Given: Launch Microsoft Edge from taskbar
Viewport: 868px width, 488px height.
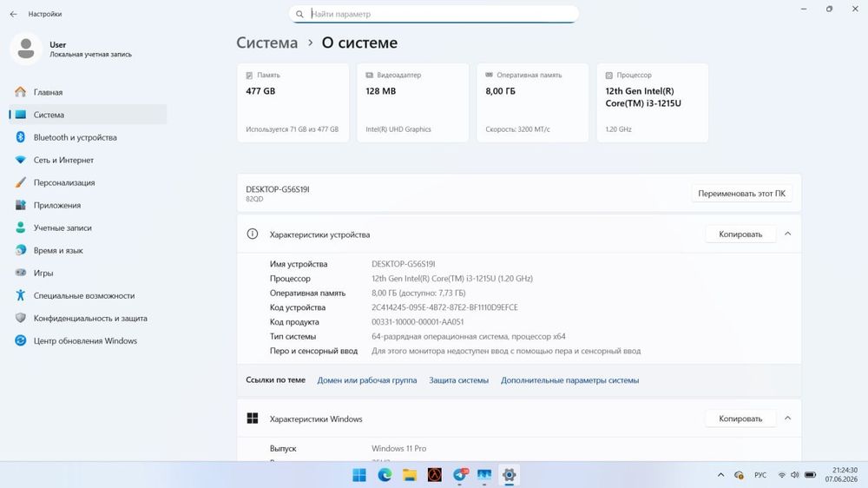Looking at the screenshot, I should (385, 475).
